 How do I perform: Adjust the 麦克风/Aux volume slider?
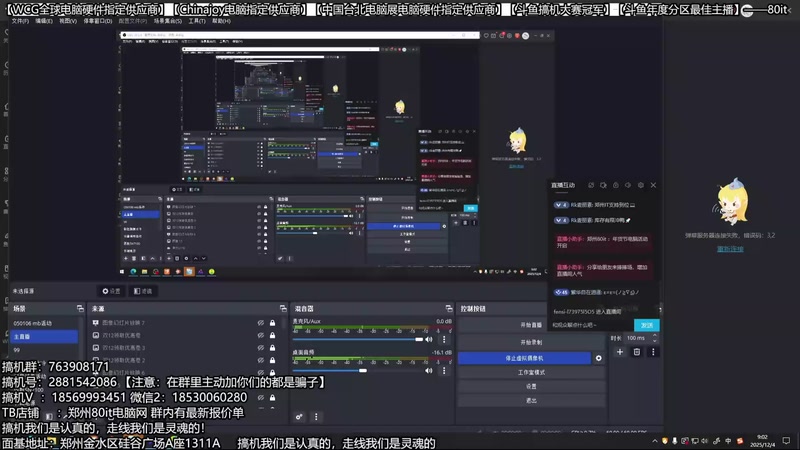pos(358,339)
